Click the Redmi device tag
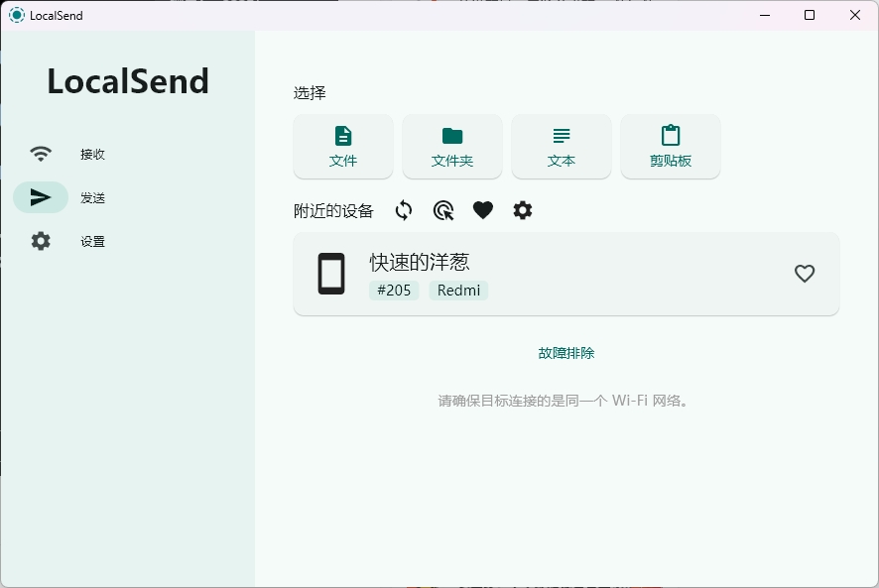This screenshot has width=879, height=588. point(458,291)
